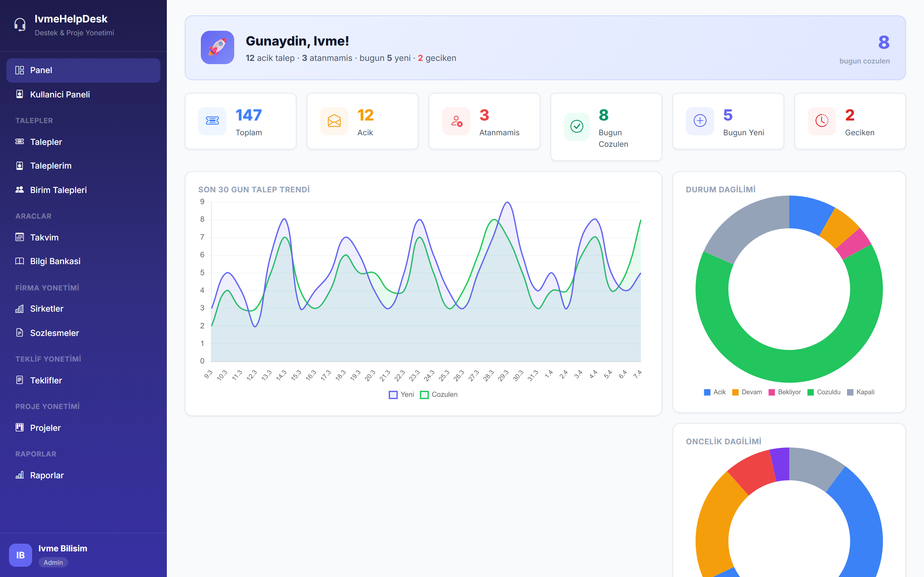This screenshot has height=577, width=924.
Task: Expand the TALEPLER section header
Action: [34, 120]
